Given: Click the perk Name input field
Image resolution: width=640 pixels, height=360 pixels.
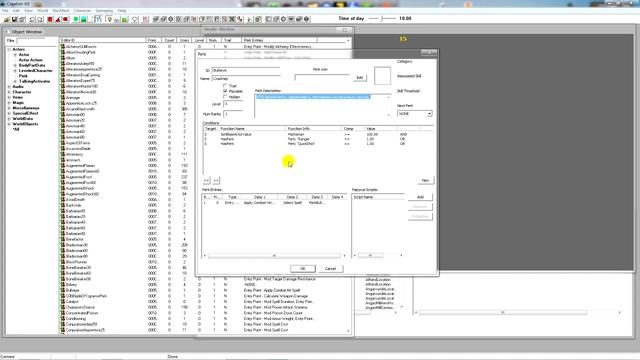Looking at the screenshot, I should tap(246, 78).
